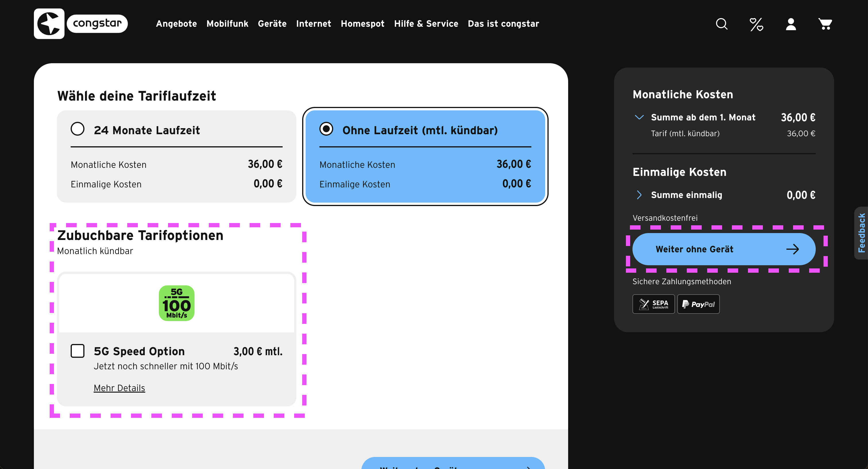Open the Mobilfunk menu
The height and width of the screenshot is (469, 868).
[x=227, y=24]
